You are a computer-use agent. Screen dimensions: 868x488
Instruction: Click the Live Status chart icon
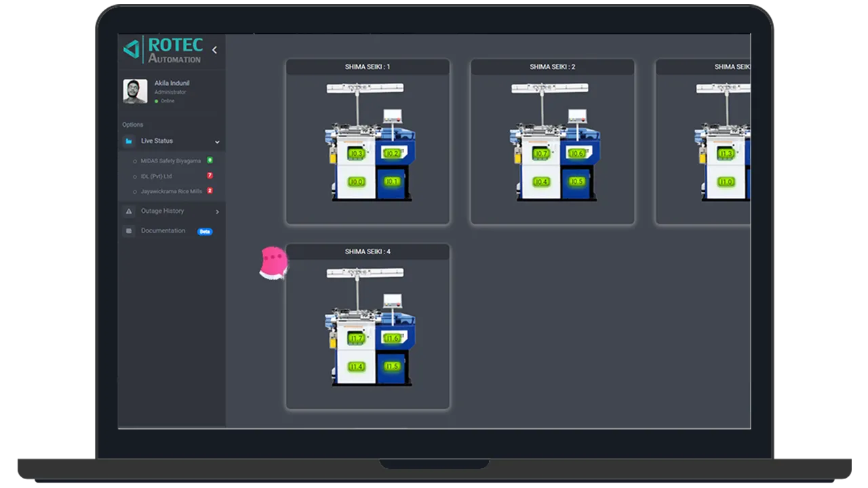click(x=128, y=141)
